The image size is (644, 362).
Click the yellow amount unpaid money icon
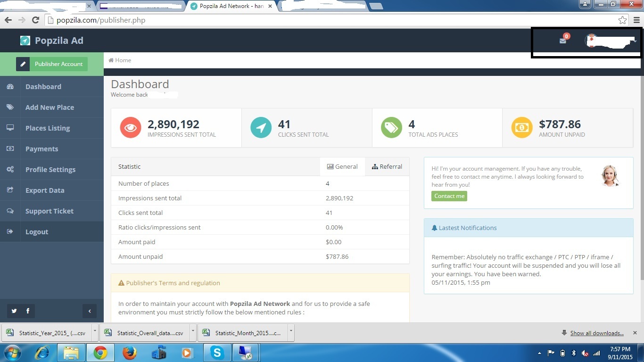point(522,128)
